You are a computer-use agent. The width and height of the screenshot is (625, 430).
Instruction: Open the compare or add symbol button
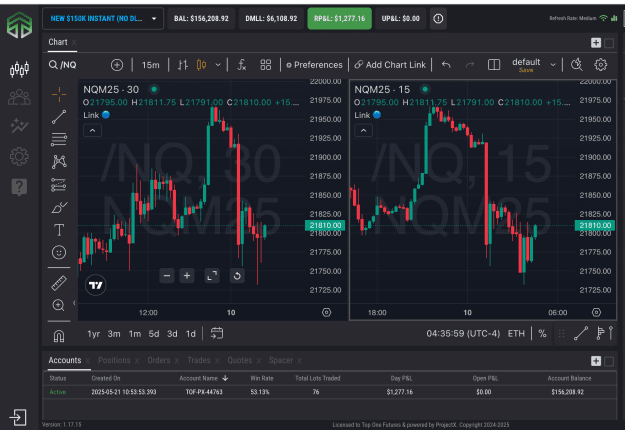(117, 65)
